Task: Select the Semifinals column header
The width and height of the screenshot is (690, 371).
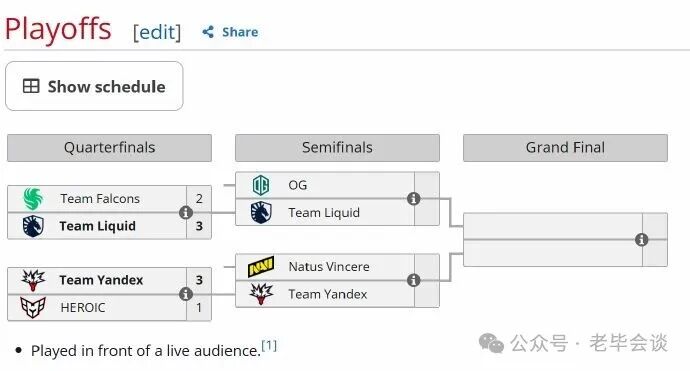Action: coord(337,148)
